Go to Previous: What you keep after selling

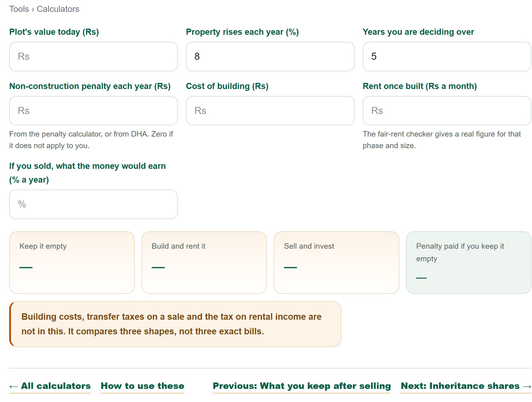[x=302, y=386]
